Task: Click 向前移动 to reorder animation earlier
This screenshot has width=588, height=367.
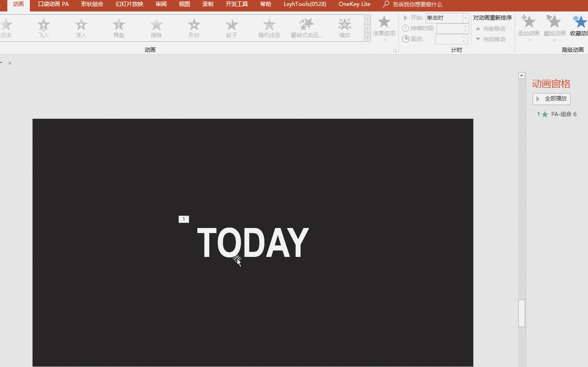Action: coord(491,29)
